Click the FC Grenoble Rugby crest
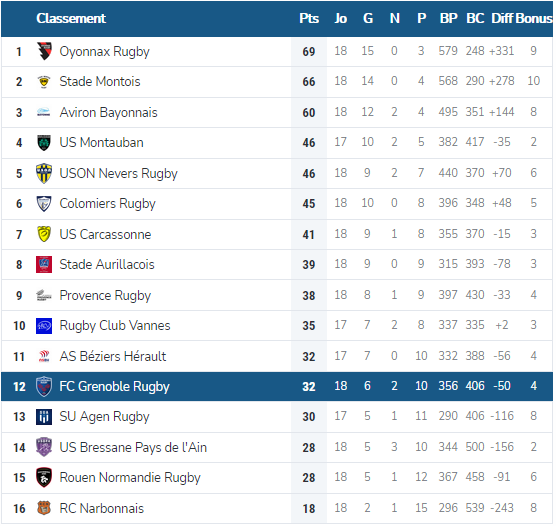Image resolution: width=556 pixels, height=526 pixels. (44, 387)
